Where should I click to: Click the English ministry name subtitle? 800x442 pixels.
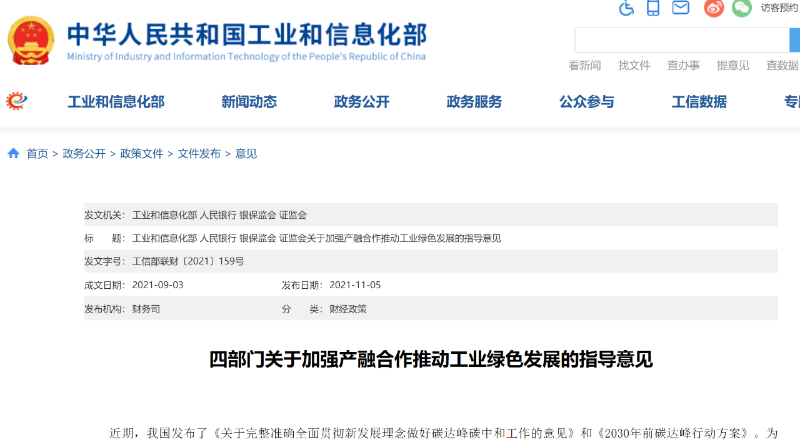click(246, 56)
